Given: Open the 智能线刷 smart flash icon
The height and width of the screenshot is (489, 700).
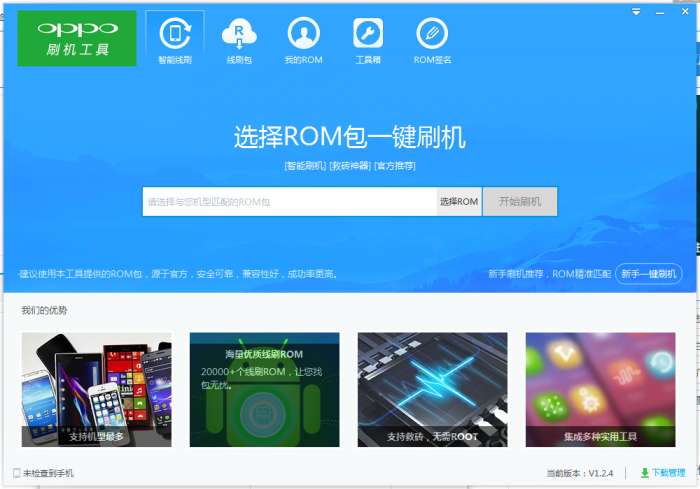Looking at the screenshot, I should (x=175, y=34).
